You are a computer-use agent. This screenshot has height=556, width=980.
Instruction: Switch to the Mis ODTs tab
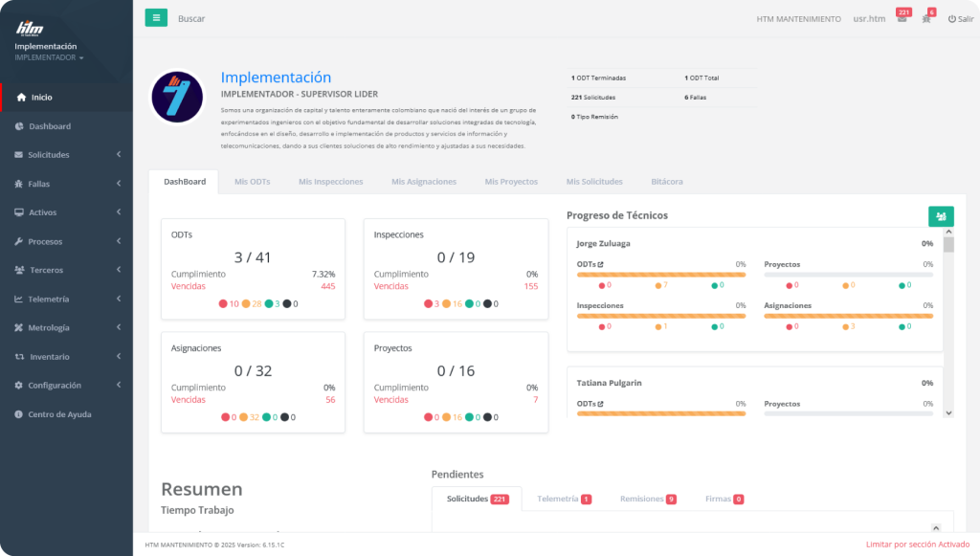pos(252,182)
